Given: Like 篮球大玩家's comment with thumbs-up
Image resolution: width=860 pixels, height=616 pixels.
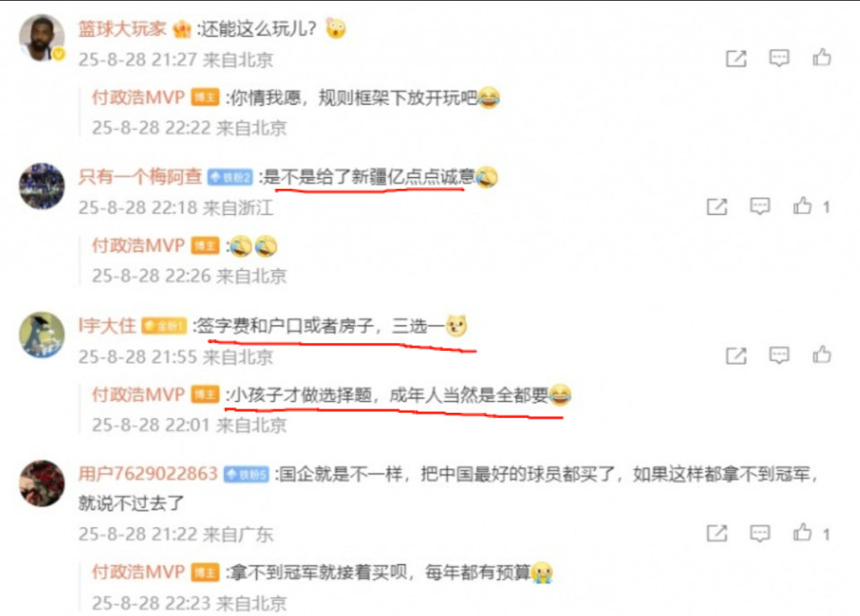Looking at the screenshot, I should point(821,57).
